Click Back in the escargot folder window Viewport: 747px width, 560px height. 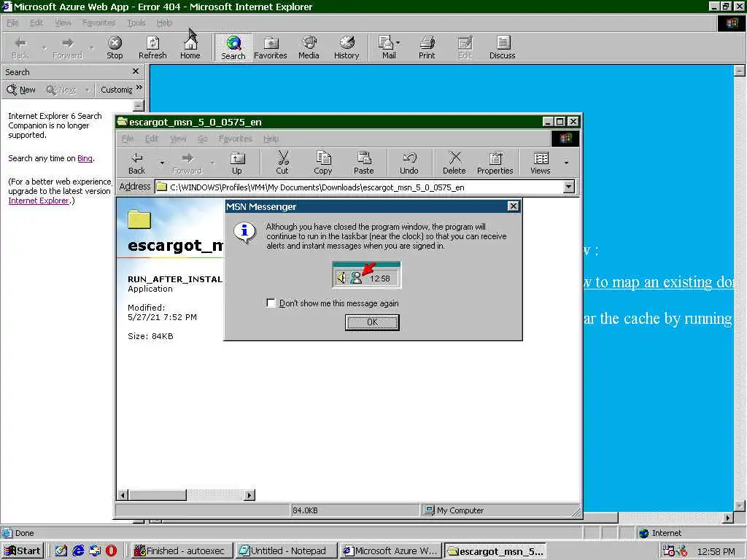(136, 163)
